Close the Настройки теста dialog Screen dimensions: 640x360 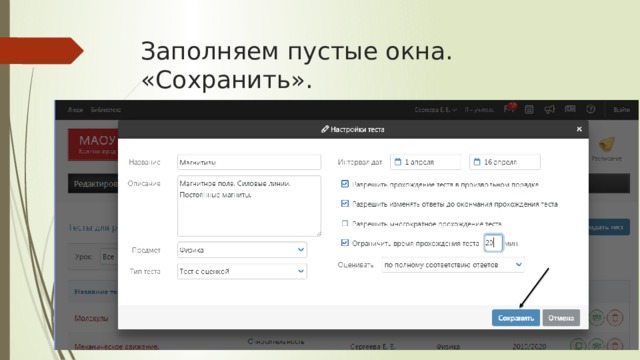click(579, 129)
